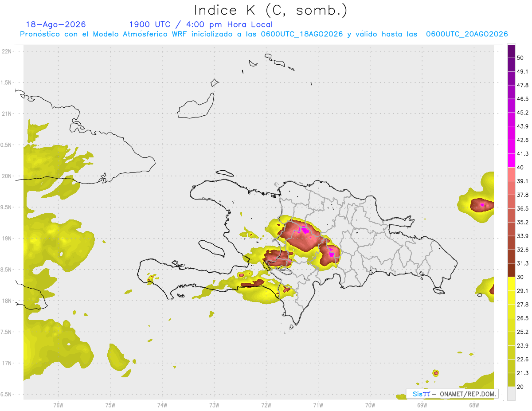This screenshot has height=411, width=532.
Task: Pick the olive swatch between 20 and 21.3
Action: pyautogui.click(x=511, y=380)
